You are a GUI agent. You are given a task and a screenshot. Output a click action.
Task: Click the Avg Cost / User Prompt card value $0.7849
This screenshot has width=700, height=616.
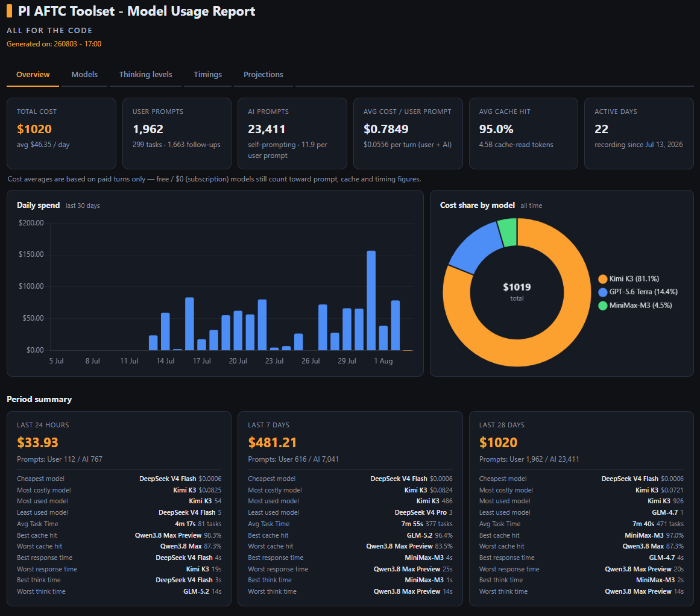386,129
